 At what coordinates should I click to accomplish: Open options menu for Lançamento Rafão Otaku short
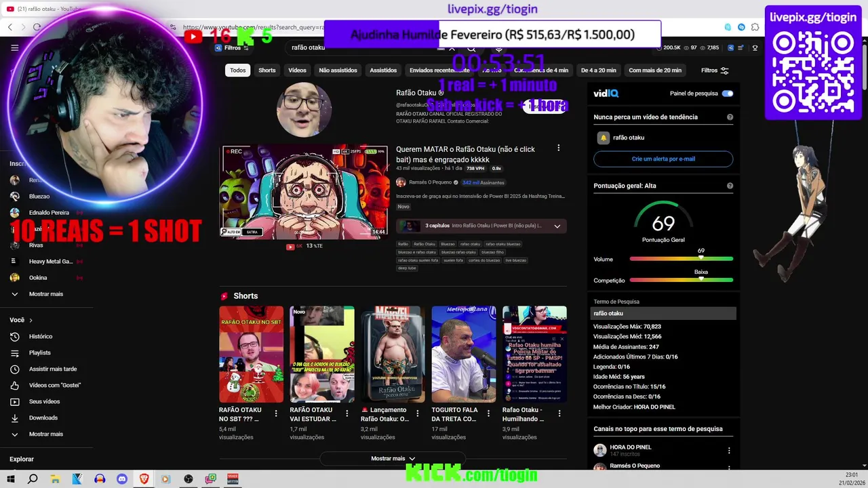(x=418, y=413)
